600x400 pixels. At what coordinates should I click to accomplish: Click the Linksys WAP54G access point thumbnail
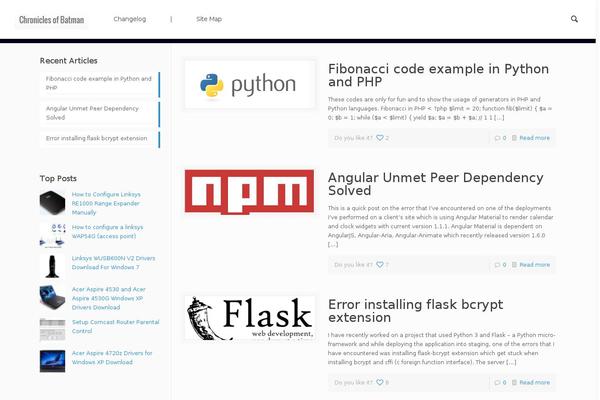point(52,235)
